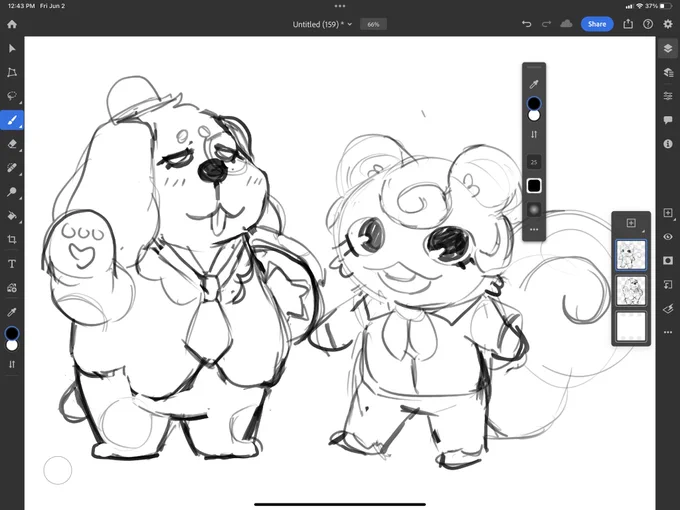Viewport: 680px width, 510px height.
Task: Open the Untitled (159) document name dropdown
Action: (x=322, y=24)
